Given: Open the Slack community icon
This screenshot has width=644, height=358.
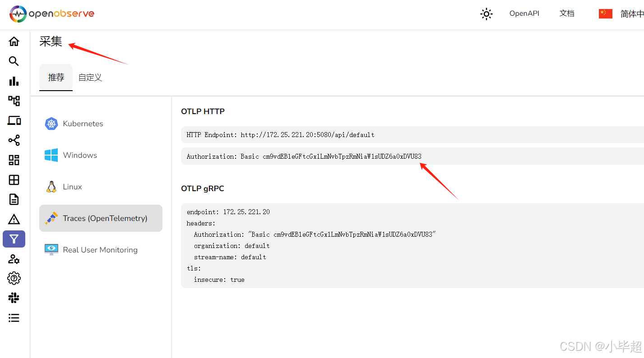Looking at the screenshot, I should 14,298.
